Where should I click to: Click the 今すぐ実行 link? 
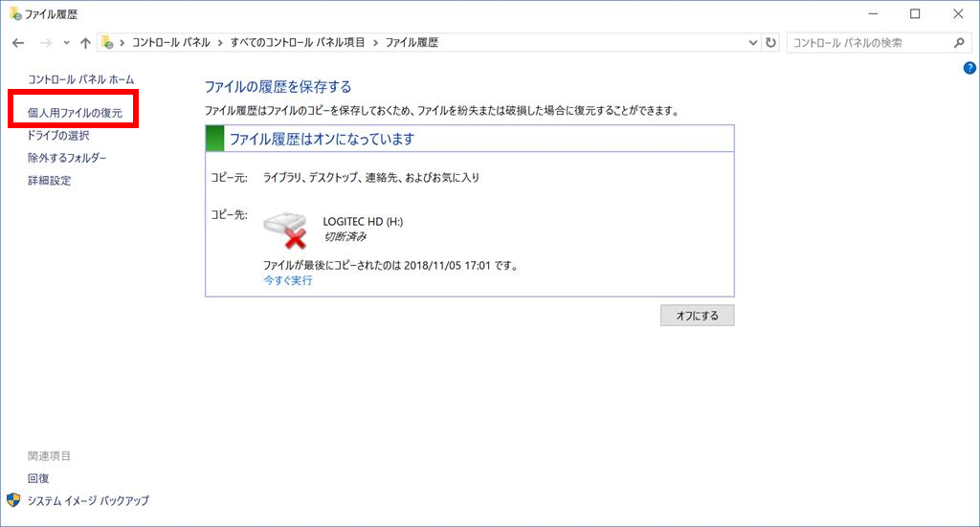coord(288,280)
